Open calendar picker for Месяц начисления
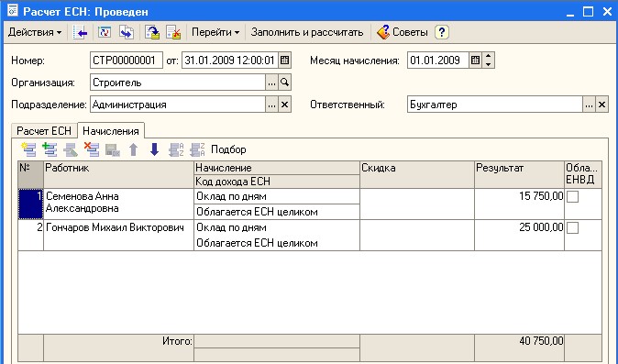This screenshot has width=618, height=364. [475, 61]
